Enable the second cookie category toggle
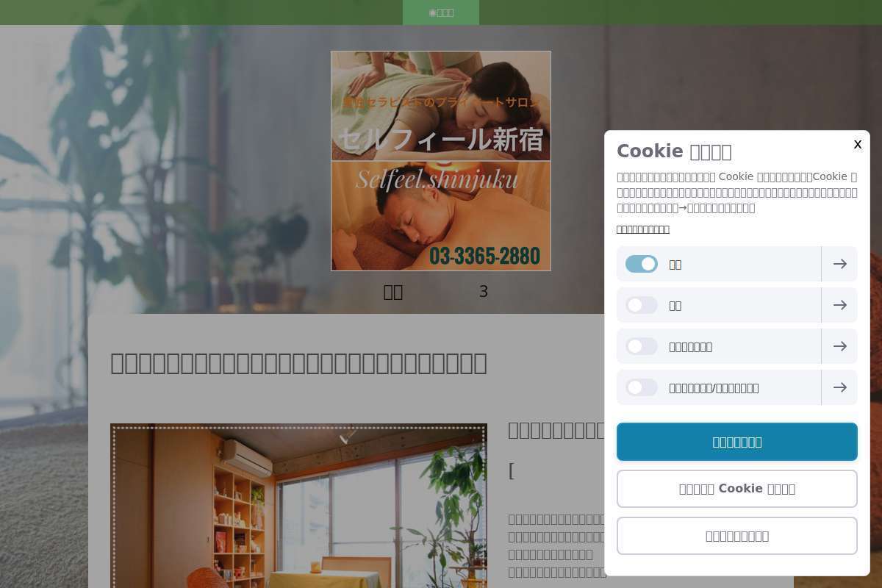882x588 pixels. pyautogui.click(x=642, y=305)
